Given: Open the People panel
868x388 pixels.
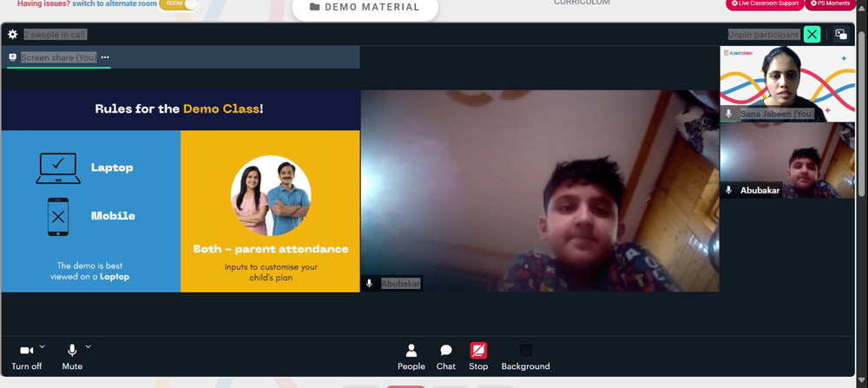Looking at the screenshot, I should coord(411,357).
